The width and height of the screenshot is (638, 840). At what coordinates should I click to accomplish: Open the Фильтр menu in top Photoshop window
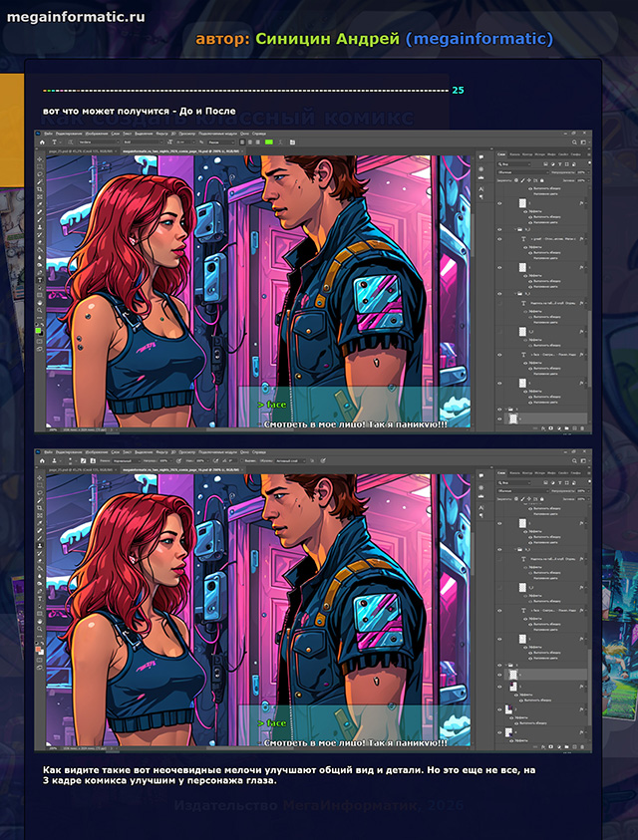coord(163,134)
